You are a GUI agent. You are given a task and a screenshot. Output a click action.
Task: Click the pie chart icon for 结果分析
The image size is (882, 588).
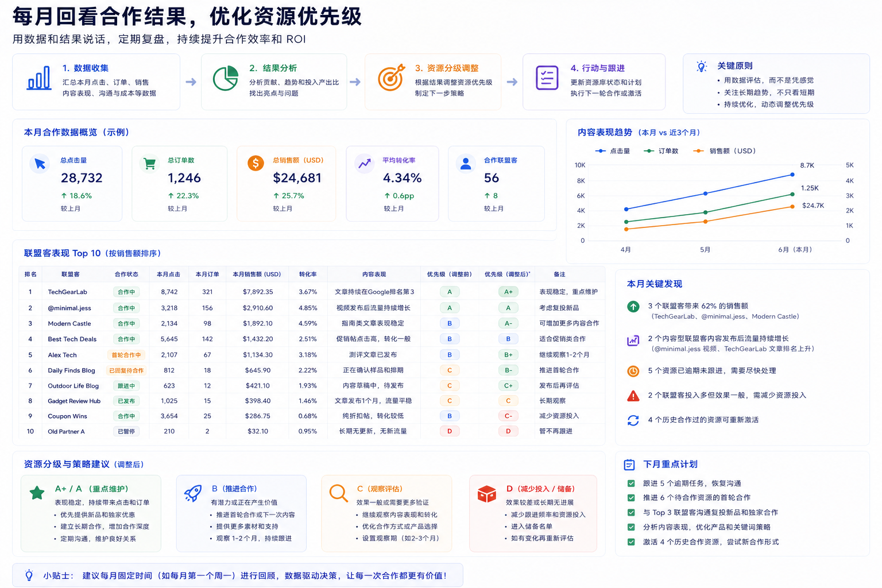226,79
